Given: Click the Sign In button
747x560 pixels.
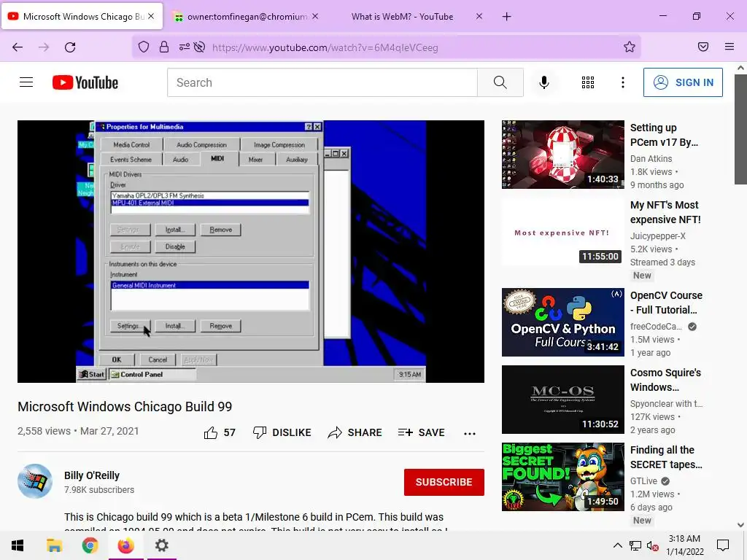Looking at the screenshot, I should 683,82.
